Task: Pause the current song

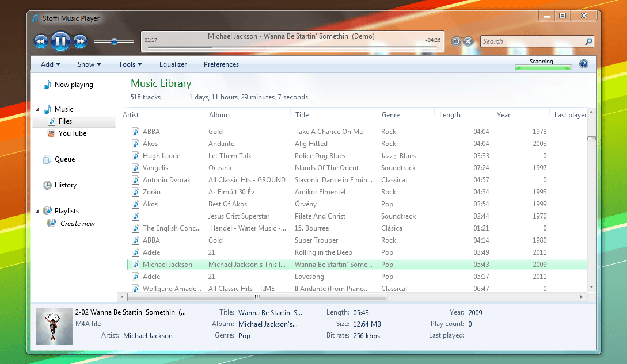Action: [x=60, y=41]
